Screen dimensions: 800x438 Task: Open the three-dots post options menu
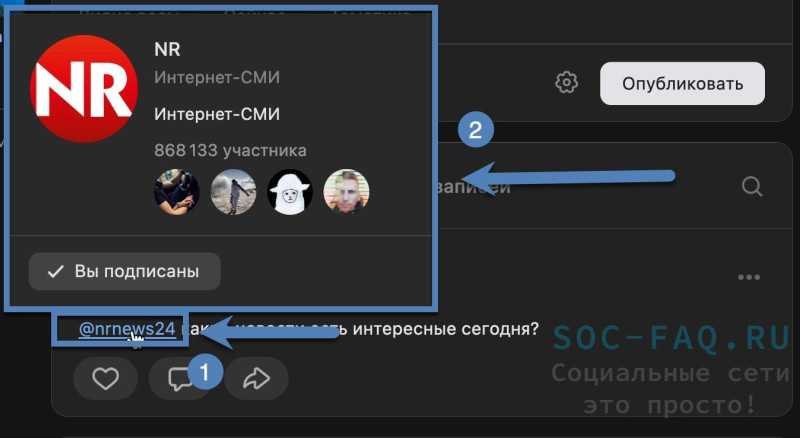pos(748,277)
